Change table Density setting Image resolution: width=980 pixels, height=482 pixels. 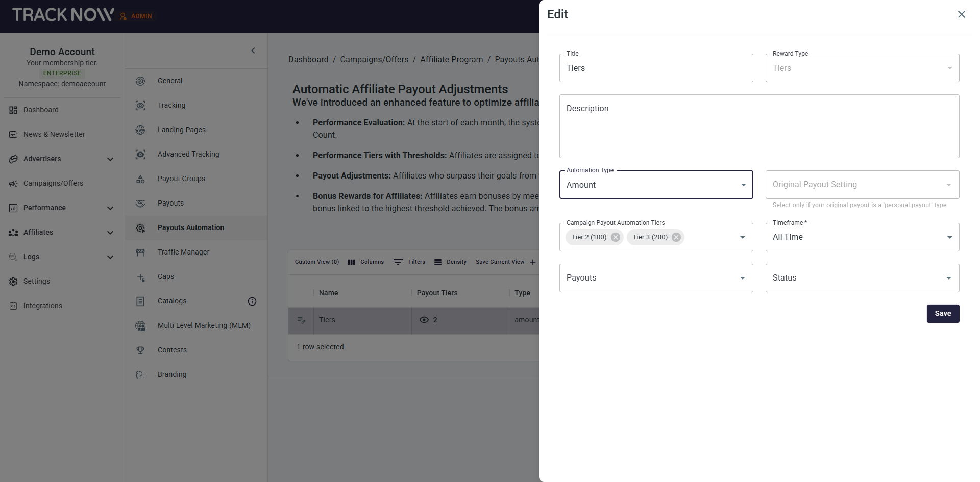tap(450, 262)
